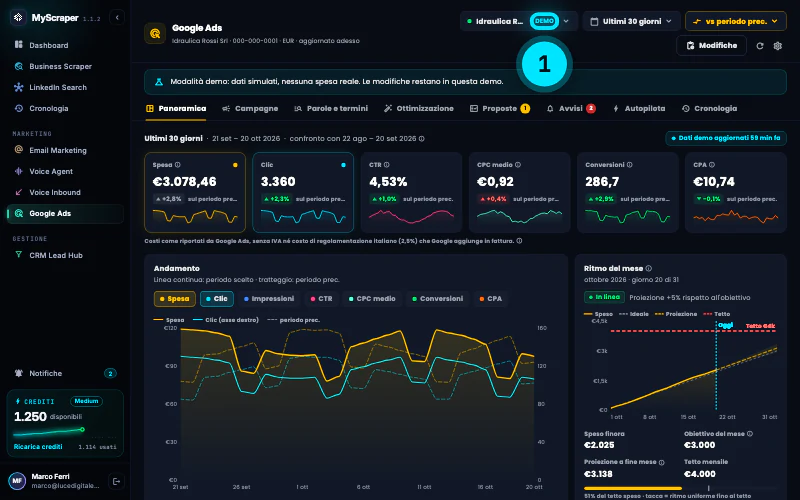Select the Spesa metric card
This screenshot has width=800, height=500.
pos(195,192)
